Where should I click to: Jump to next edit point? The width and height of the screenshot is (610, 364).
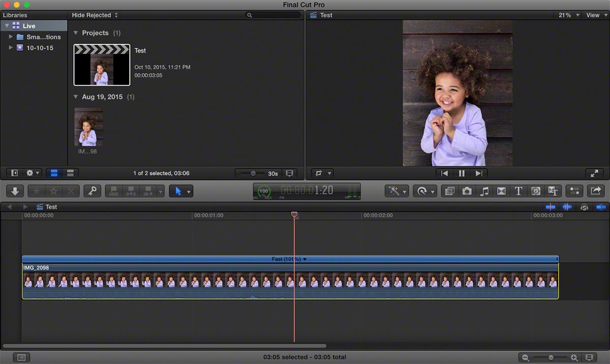point(479,173)
